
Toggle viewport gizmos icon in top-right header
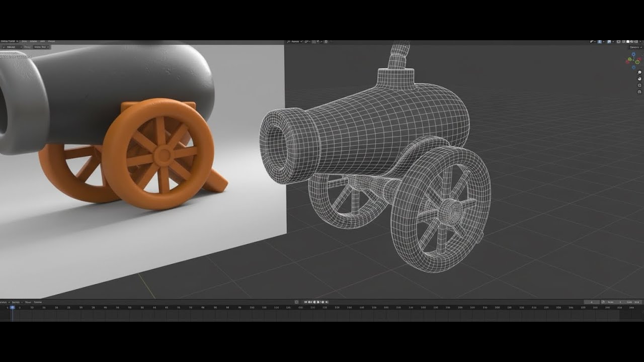click(x=599, y=42)
